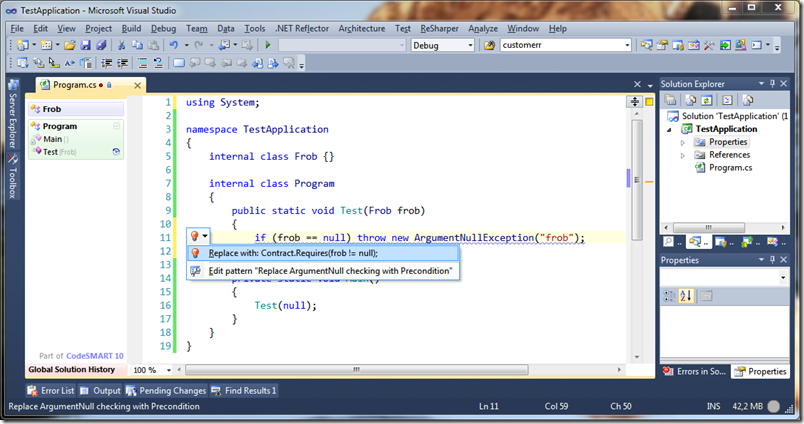Open the Undo history dropdown arrow
804x424 pixels.
click(186, 45)
